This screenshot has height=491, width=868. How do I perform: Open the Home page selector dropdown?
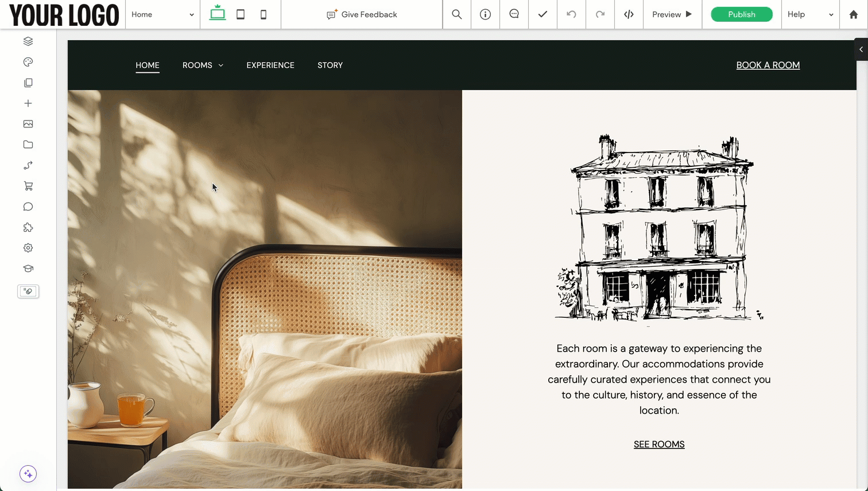162,14
